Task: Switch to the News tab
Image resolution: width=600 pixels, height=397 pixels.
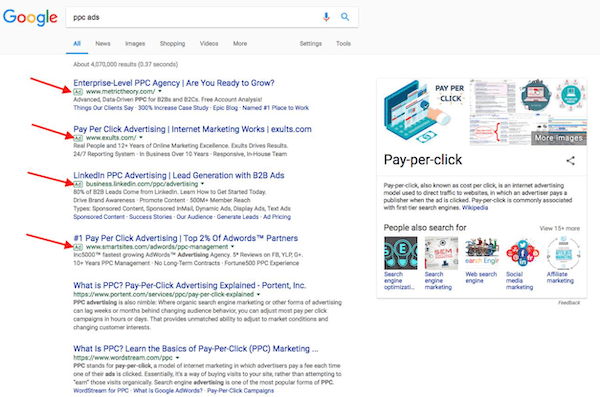Action: click(x=103, y=44)
